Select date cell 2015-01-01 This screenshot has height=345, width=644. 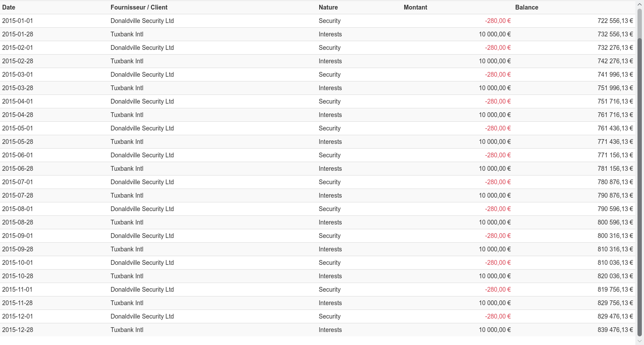click(17, 21)
